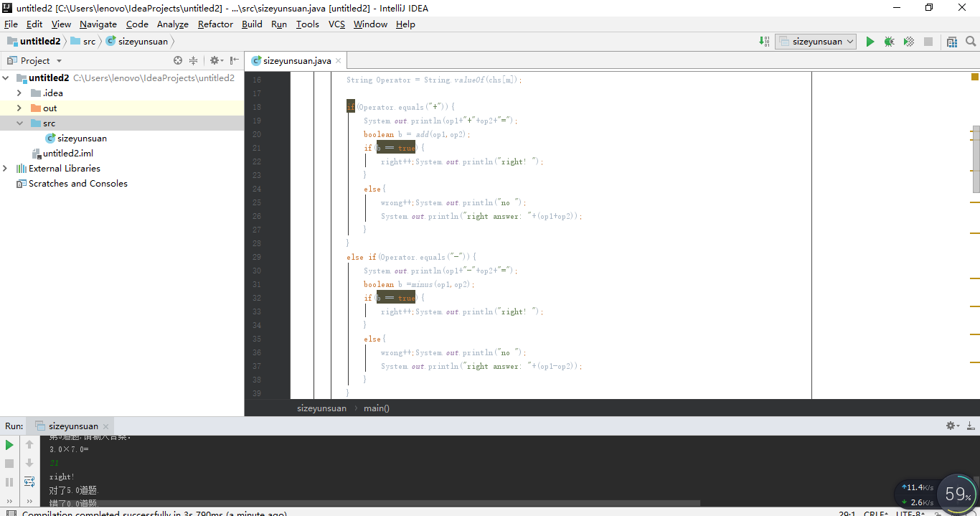Open the Analyze menu
The image size is (980, 516).
[173, 24]
